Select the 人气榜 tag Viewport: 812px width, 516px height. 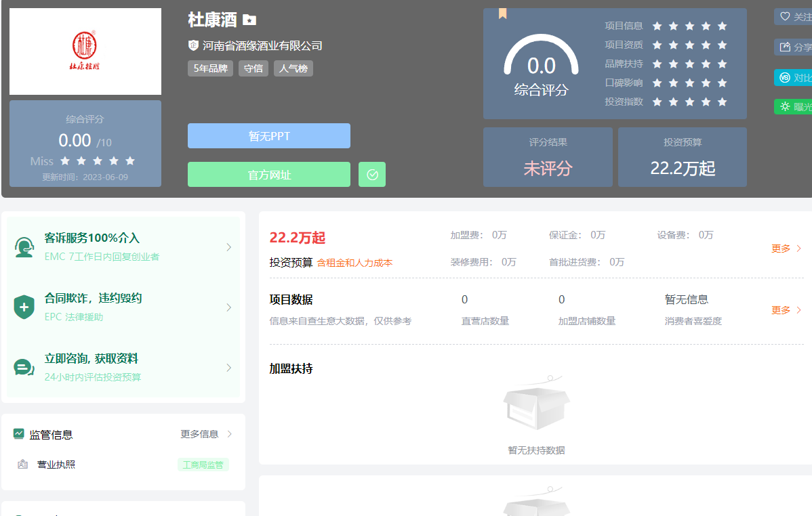[x=293, y=68]
